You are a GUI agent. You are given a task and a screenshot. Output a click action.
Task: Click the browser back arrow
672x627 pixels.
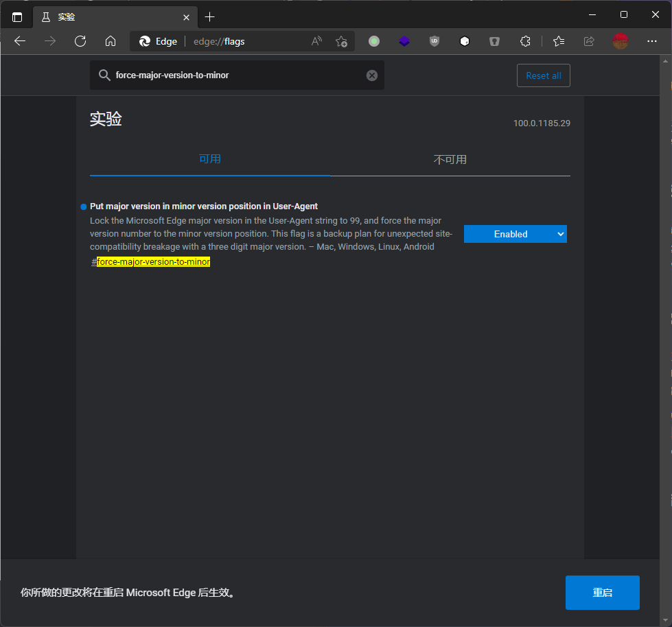[20, 41]
